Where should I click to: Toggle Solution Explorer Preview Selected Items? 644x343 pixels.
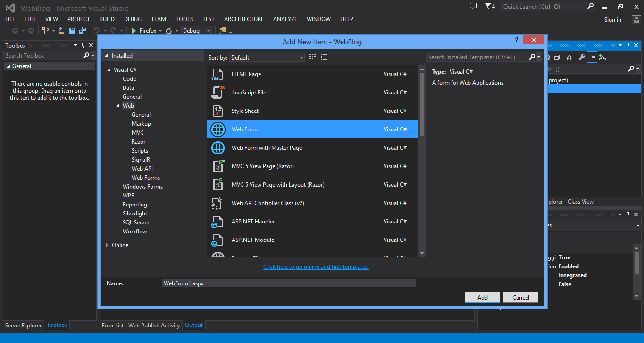(x=592, y=57)
